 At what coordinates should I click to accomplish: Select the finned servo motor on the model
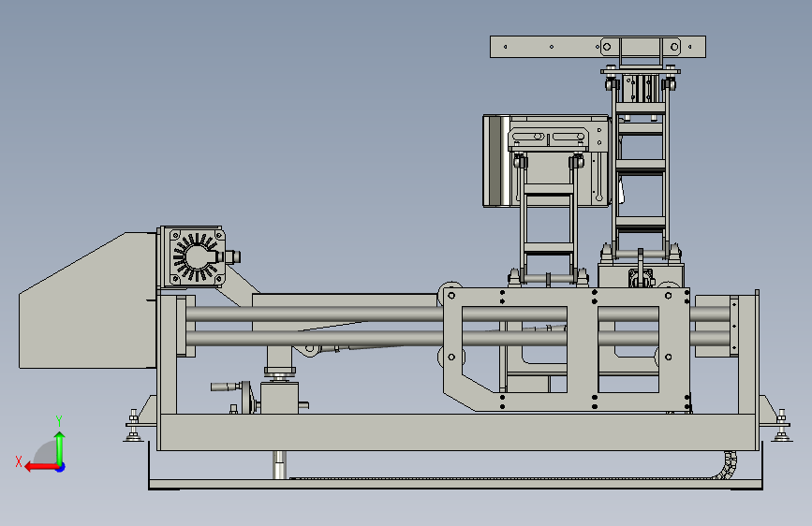coord(197,256)
